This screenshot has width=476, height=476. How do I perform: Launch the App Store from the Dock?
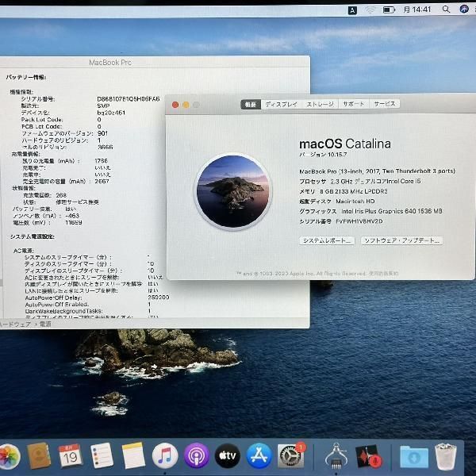pyautogui.click(x=259, y=455)
